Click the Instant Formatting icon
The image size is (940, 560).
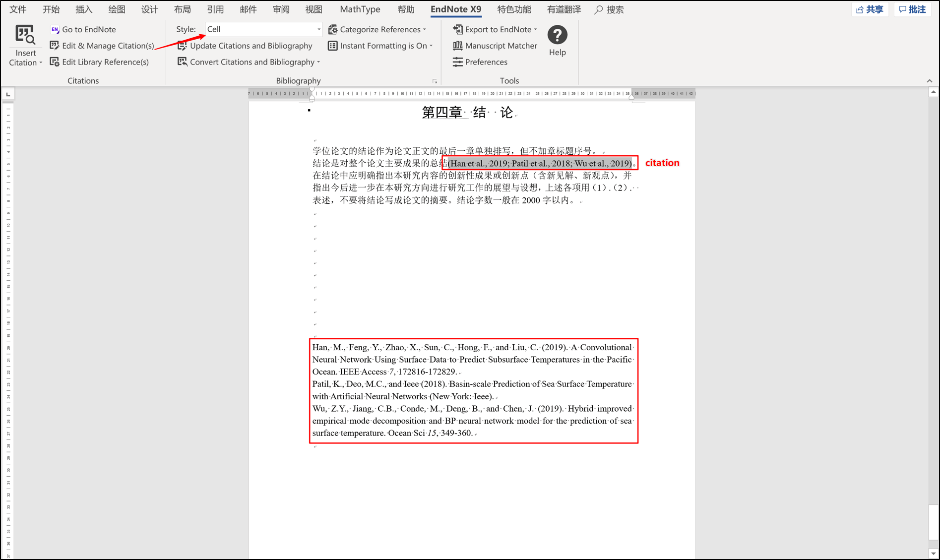333,46
